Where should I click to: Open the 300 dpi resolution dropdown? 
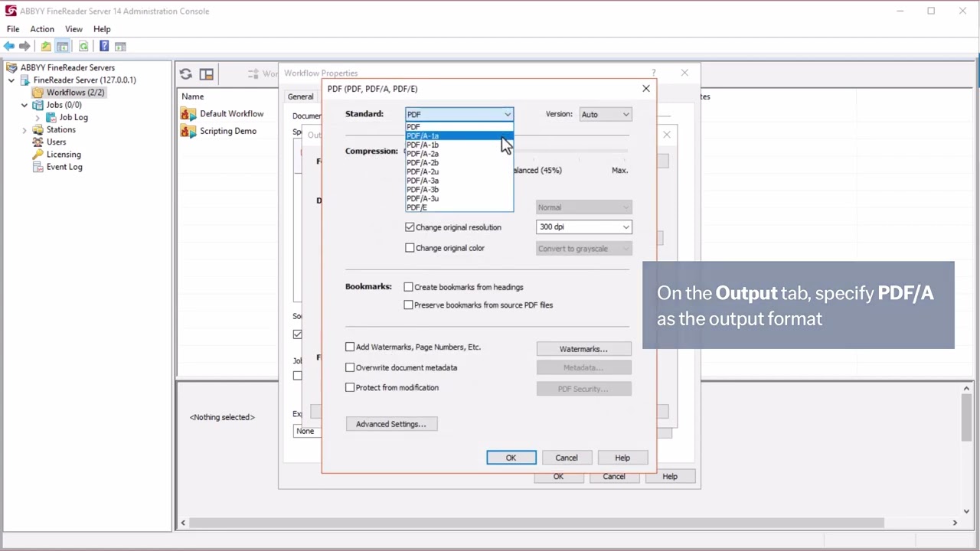point(583,227)
